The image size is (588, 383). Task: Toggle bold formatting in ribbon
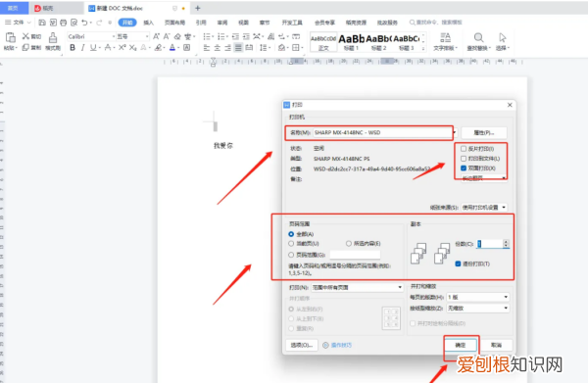point(73,48)
